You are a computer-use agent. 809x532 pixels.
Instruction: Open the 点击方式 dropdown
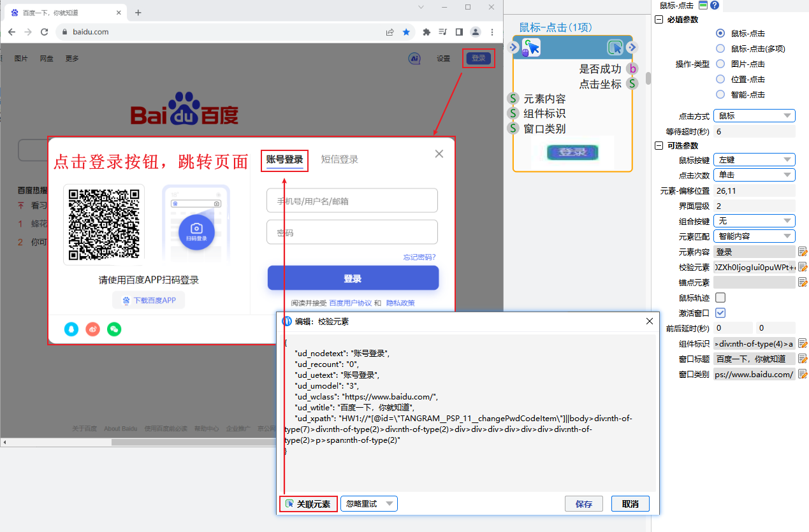[755, 116]
